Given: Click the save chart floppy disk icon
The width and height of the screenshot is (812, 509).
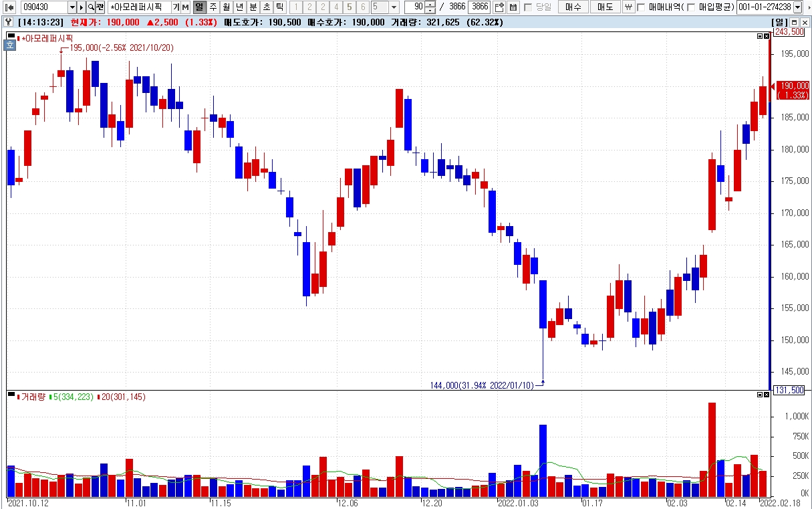Looking at the screenshot, I should tap(513, 7).
